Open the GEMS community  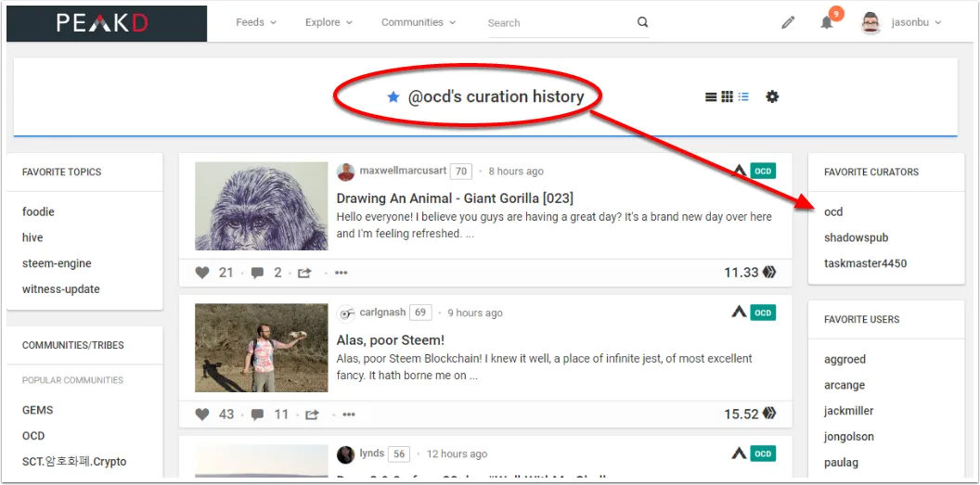pos(37,410)
